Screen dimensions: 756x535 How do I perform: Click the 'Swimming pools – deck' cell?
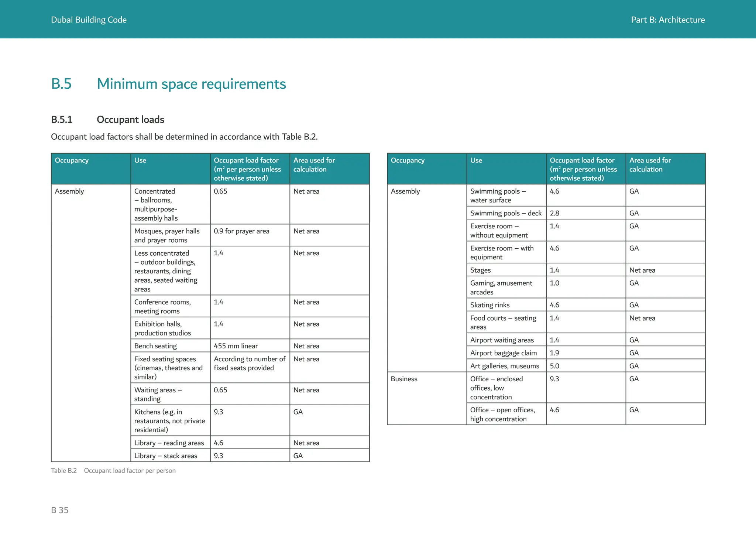(506, 213)
